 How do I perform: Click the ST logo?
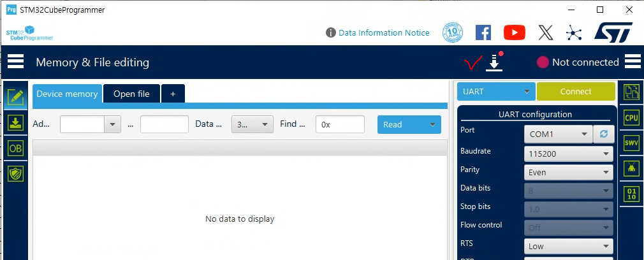coord(613,32)
